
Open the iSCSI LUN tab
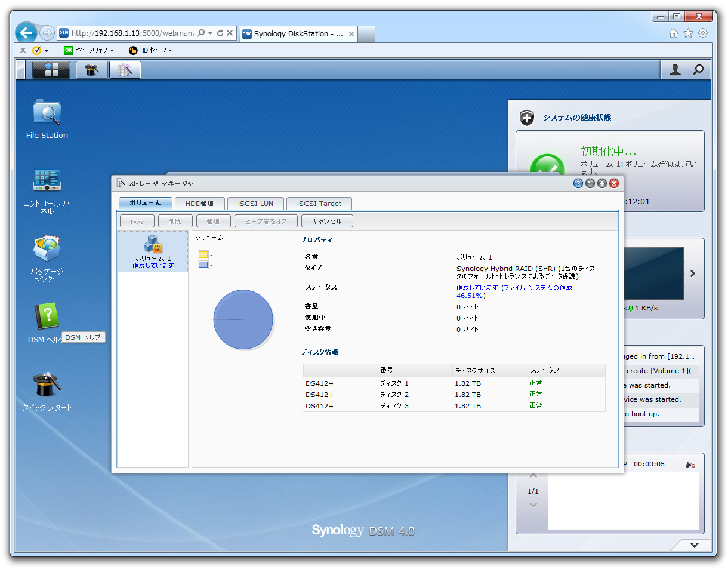(255, 204)
